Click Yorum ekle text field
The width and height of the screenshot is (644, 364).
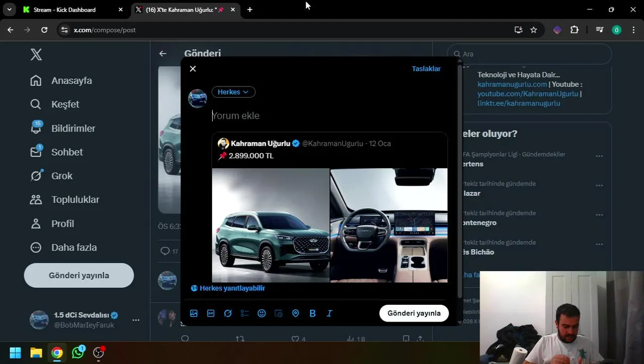click(328, 116)
